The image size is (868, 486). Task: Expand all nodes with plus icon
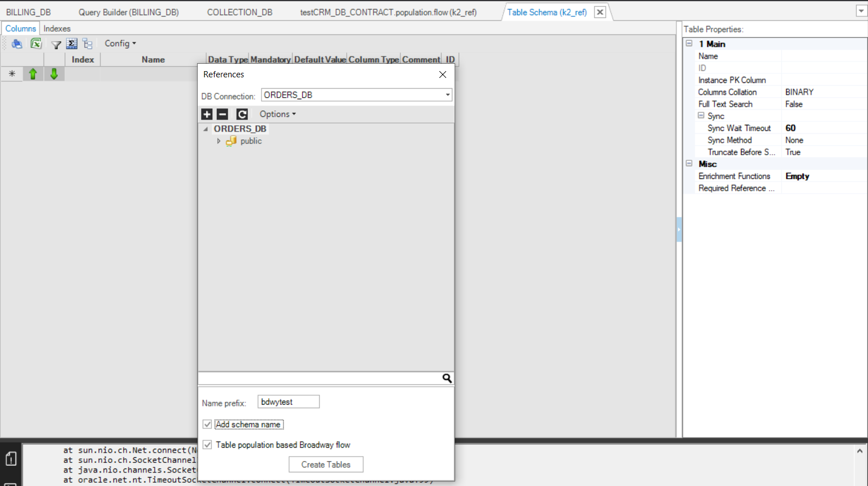click(x=207, y=114)
